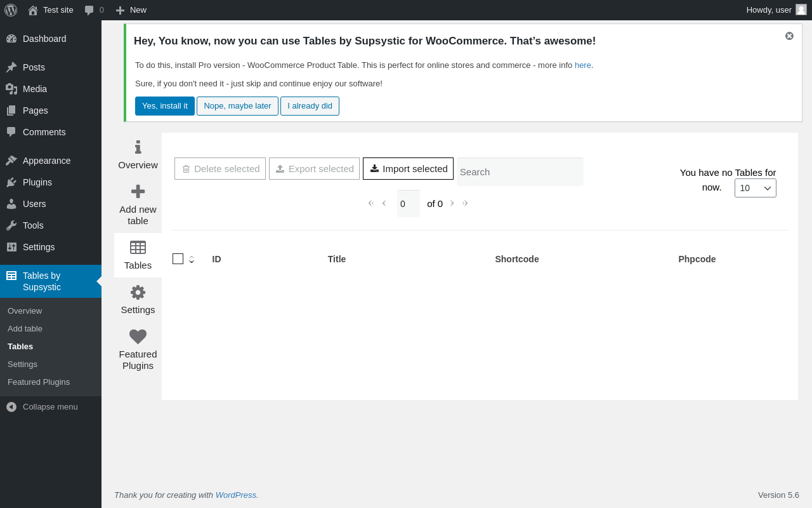Sort by the ID column header
The image size is (812, 508).
(x=217, y=259)
